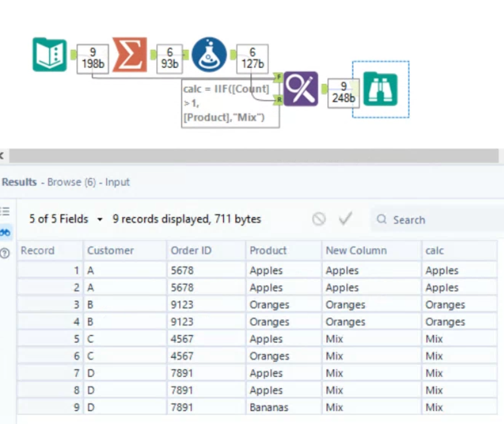Select record 1 Order ID 5678 cell
The image size is (504, 424).
[x=206, y=270]
